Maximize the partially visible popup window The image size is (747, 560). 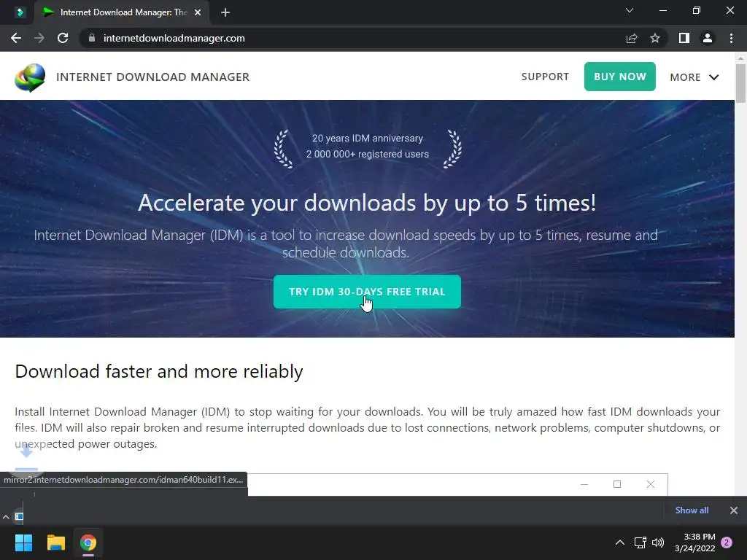pyautogui.click(x=617, y=484)
